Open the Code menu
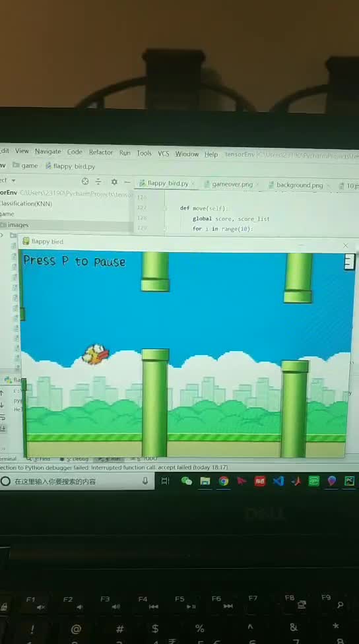Screen dimensions: 359x644 coord(75,152)
